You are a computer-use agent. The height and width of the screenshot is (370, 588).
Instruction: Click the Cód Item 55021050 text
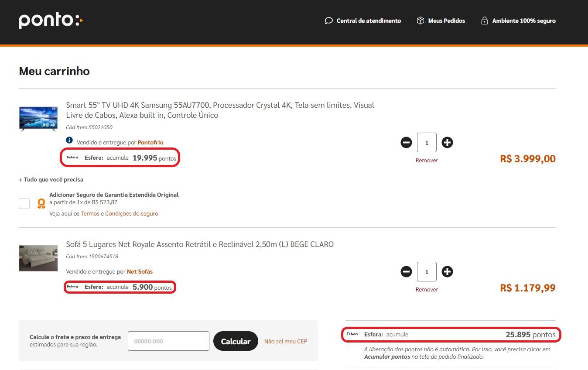(x=89, y=127)
